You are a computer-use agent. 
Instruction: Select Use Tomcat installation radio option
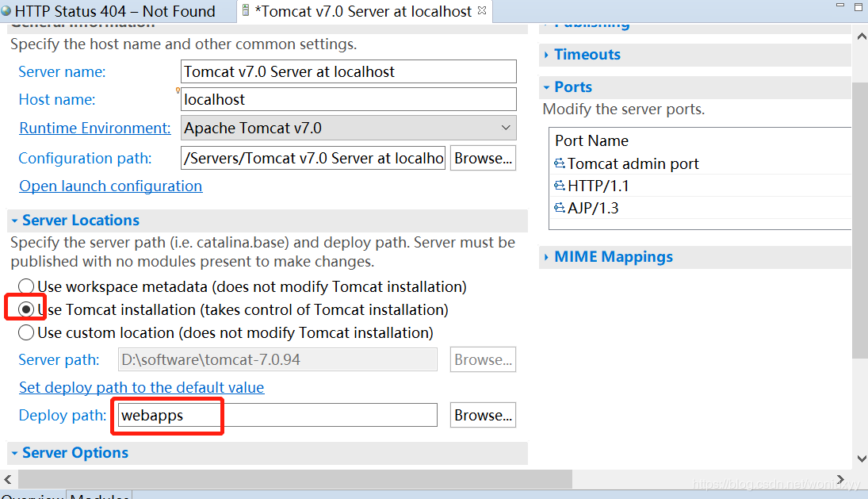pyautogui.click(x=26, y=309)
